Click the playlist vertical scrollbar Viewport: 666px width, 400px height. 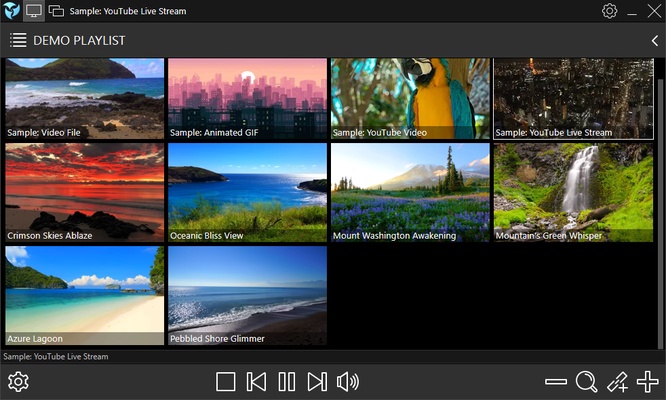coord(659,200)
